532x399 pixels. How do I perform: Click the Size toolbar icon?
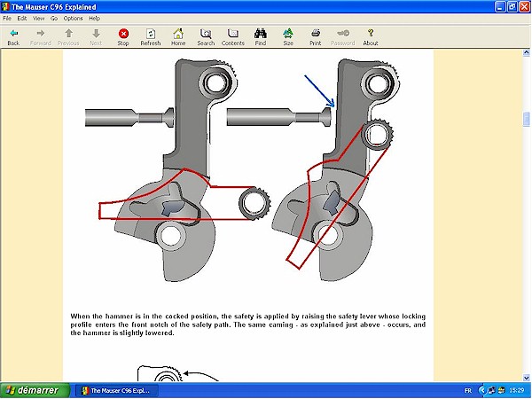287,34
